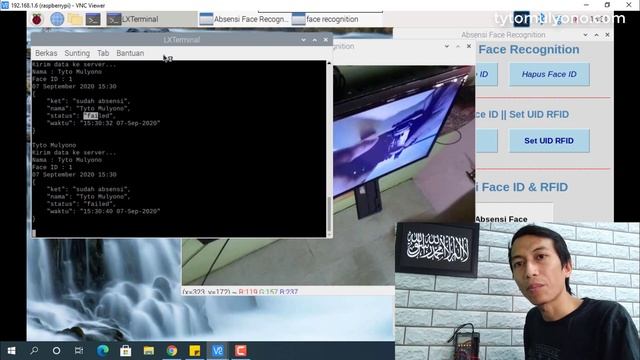The height and width of the screenshot is (360, 640).
Task: Restore down the VNC Viewer window
Action: (x=607, y=5)
